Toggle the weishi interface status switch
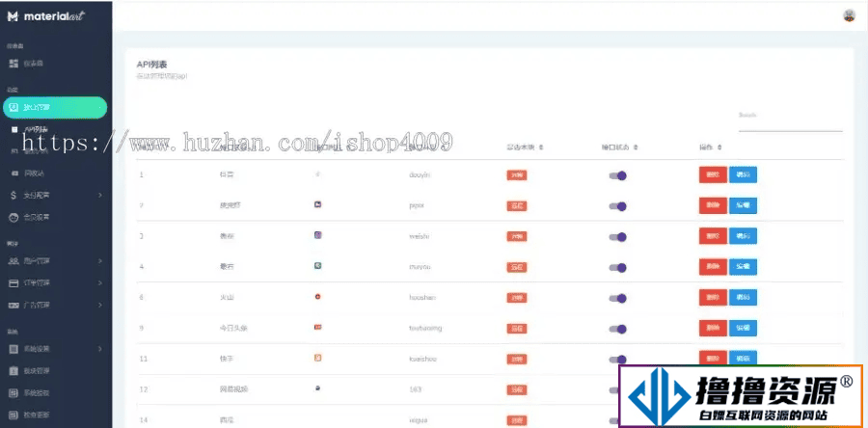Screen dimensions: 868x428 (x=618, y=237)
